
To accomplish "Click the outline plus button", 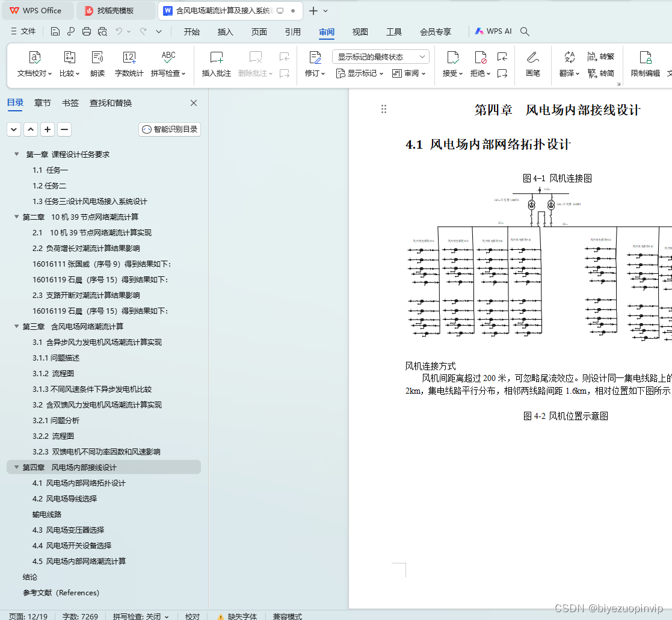I will [x=48, y=129].
